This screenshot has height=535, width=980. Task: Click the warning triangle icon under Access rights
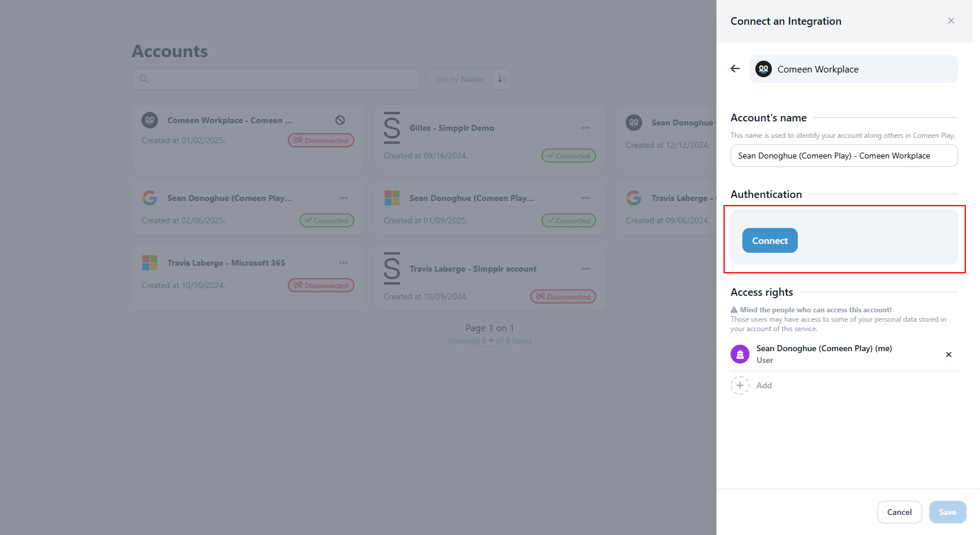pos(734,309)
